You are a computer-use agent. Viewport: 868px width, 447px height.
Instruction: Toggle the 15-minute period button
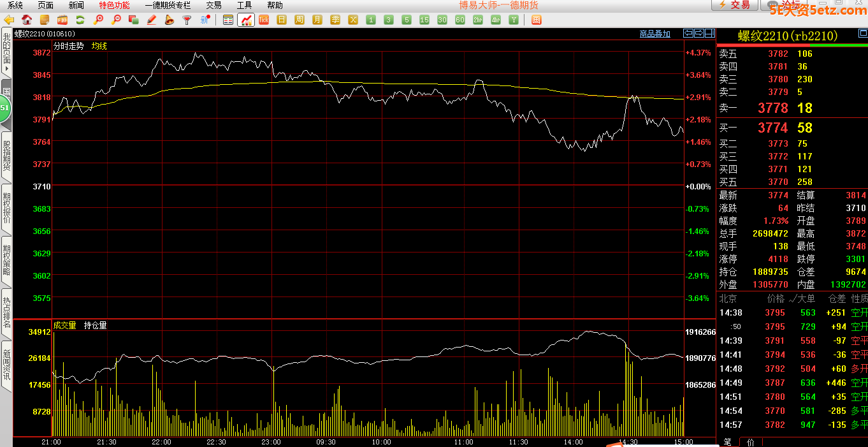coord(424,20)
